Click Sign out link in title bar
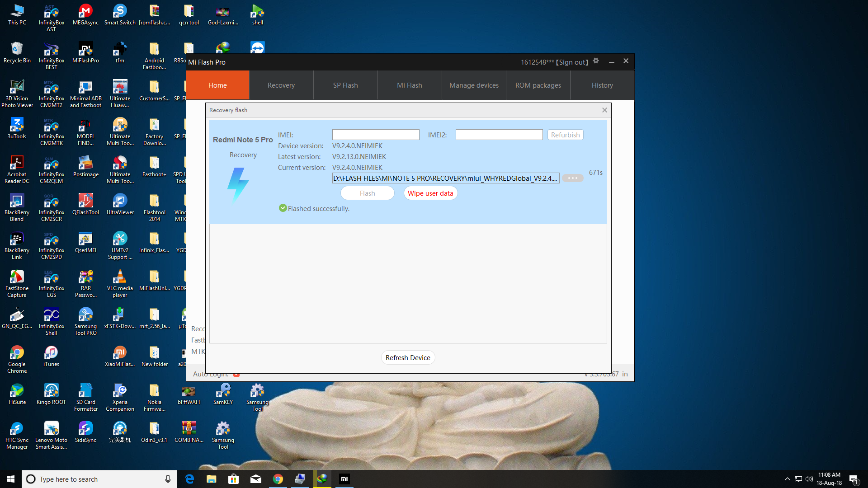868x488 pixels. (572, 62)
